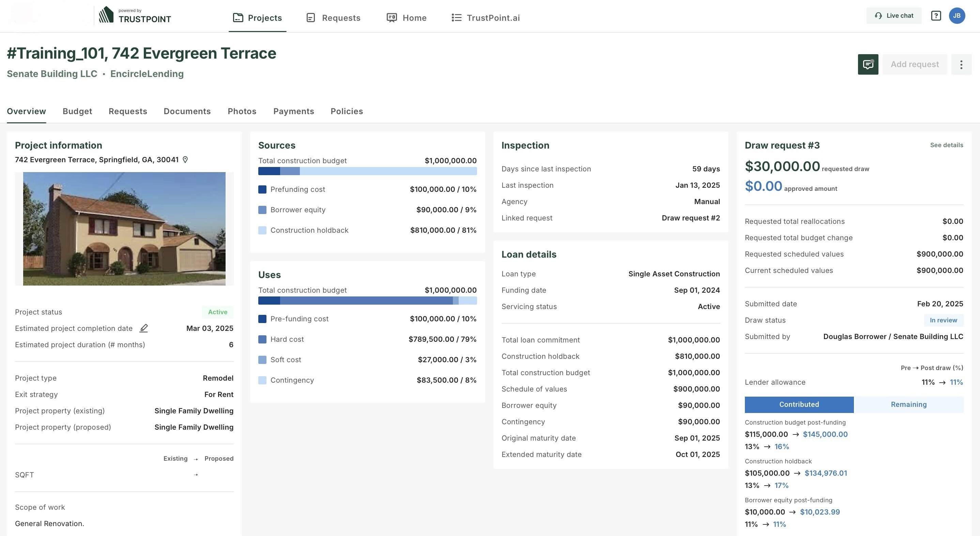
Task: Click the TrustPoint logo
Action: pyautogui.click(x=135, y=16)
